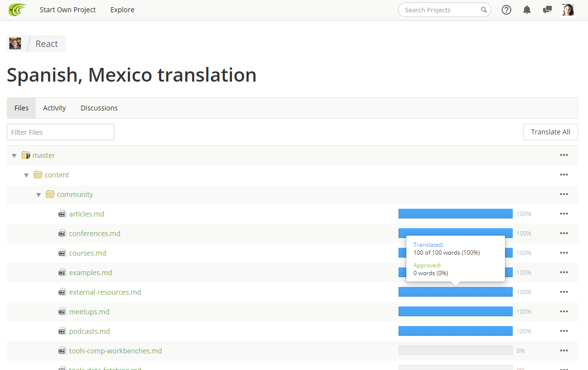
Task: Open the notifications bell icon
Action: (x=527, y=10)
